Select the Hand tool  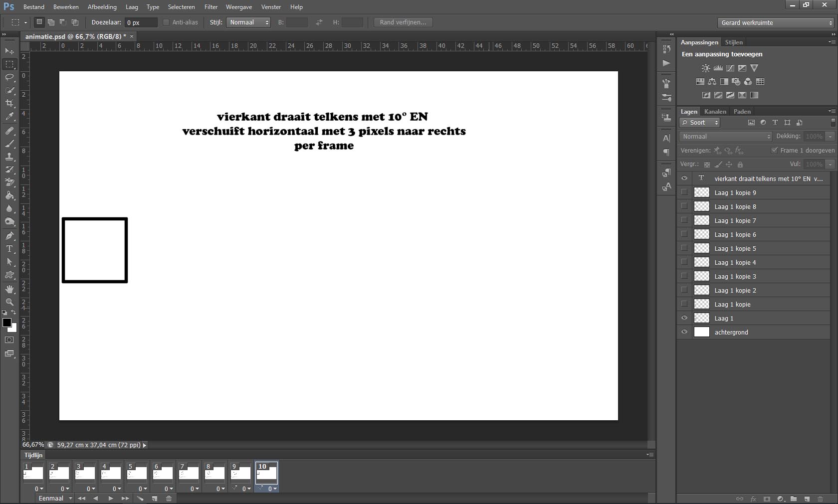pyautogui.click(x=9, y=289)
